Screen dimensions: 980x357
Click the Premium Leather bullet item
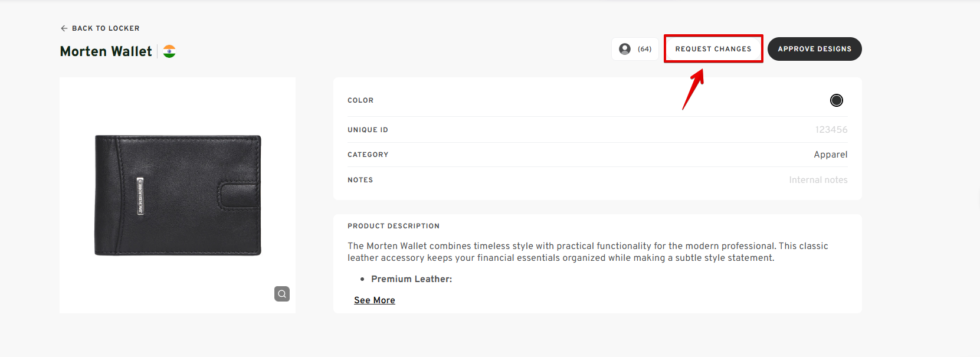point(411,279)
